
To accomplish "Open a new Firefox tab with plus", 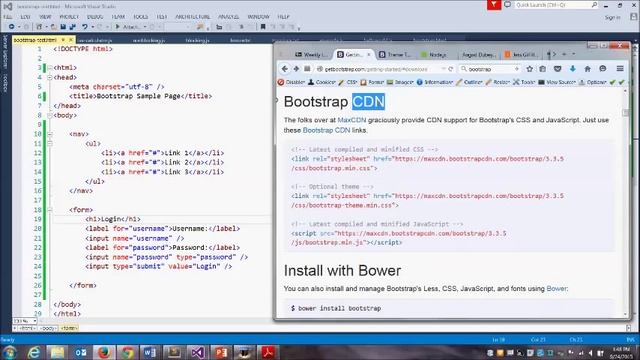I will tap(564, 54).
